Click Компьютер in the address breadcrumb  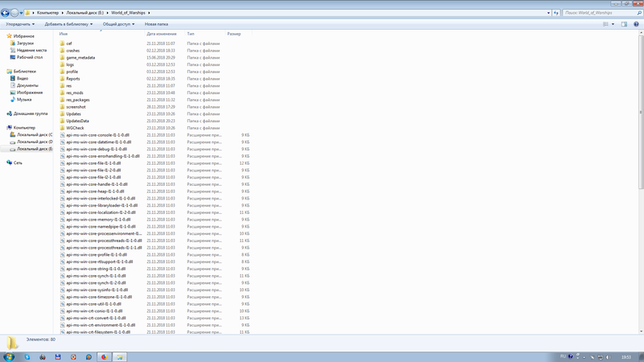coord(47,13)
